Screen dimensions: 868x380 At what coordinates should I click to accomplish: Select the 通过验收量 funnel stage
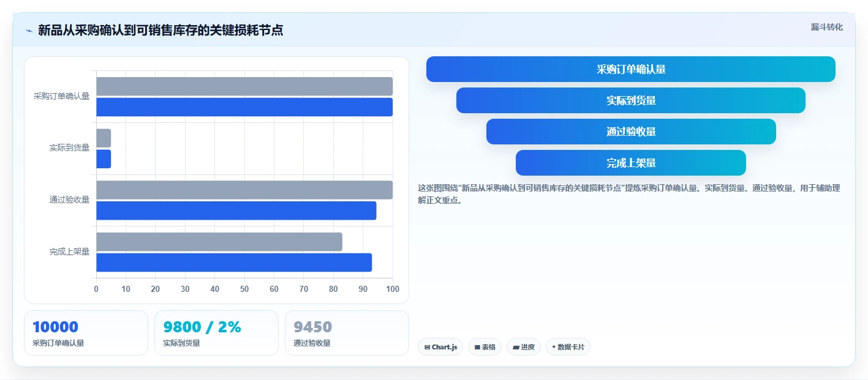tap(631, 132)
